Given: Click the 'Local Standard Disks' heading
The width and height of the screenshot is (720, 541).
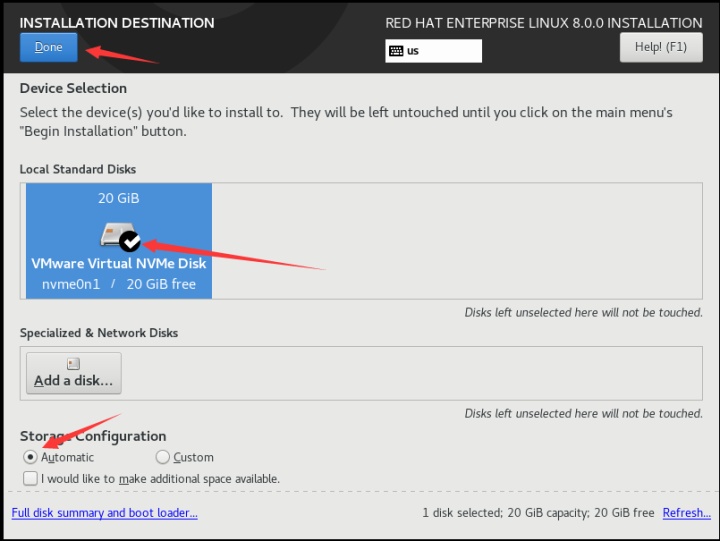Looking at the screenshot, I should pos(78,169).
